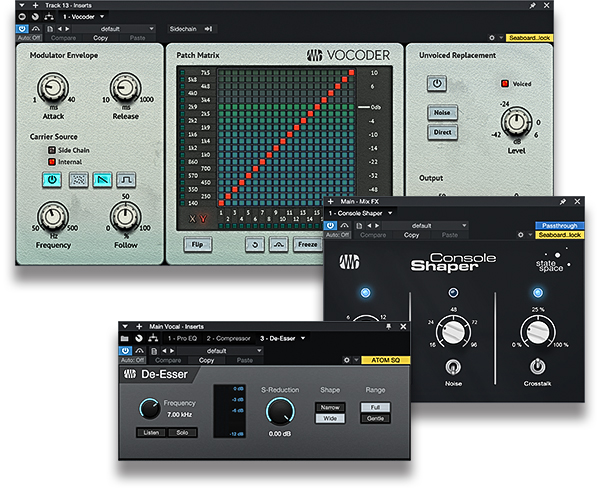Image resolution: width=600 pixels, height=488 pixels.
Task: Set De-Esser Shape to Wide
Action: point(330,418)
